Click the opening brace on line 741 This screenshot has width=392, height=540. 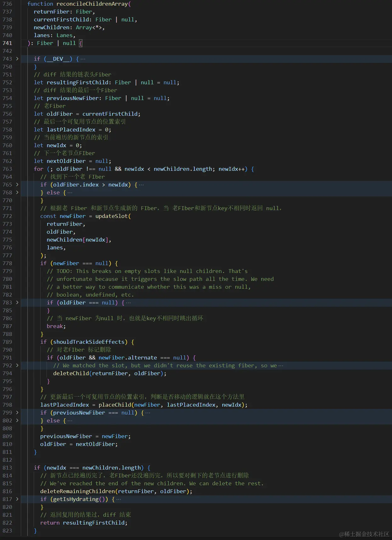pyautogui.click(x=81, y=43)
